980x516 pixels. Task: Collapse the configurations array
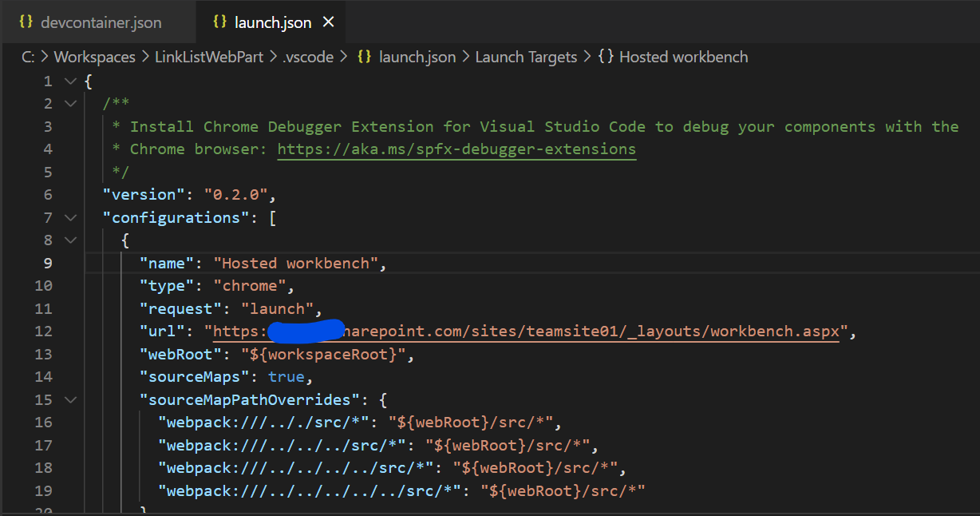coord(70,217)
